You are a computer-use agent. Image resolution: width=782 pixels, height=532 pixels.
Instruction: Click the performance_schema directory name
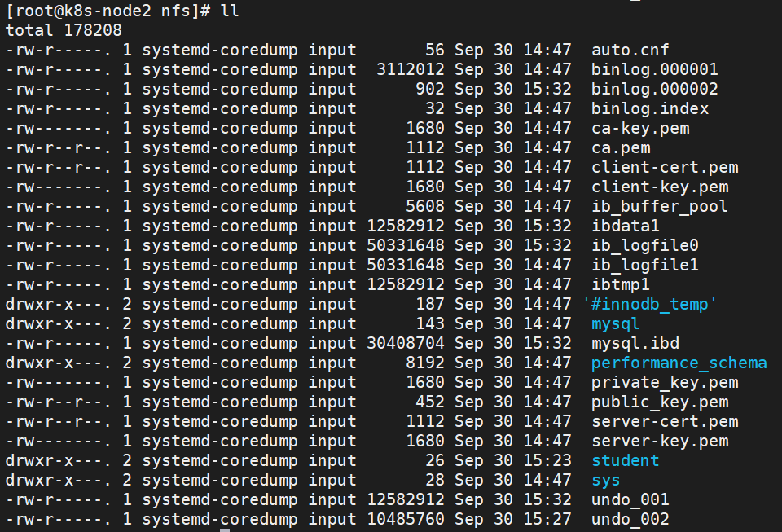pos(679,363)
